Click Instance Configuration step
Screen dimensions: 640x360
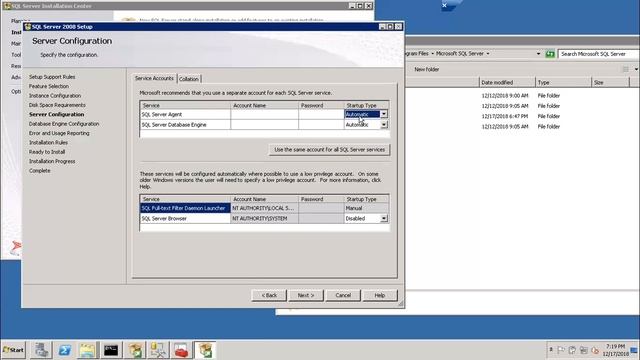click(x=55, y=96)
